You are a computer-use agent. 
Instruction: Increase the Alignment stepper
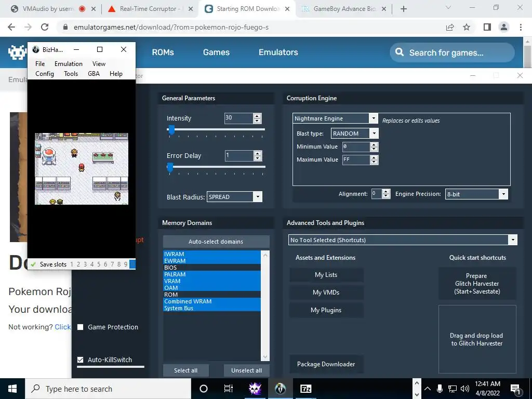point(386,192)
